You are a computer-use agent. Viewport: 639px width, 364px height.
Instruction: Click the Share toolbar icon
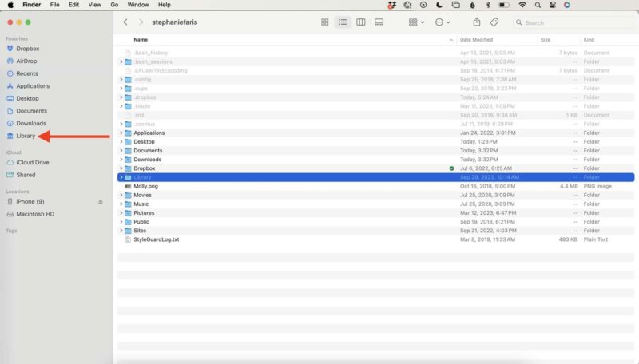coord(476,22)
